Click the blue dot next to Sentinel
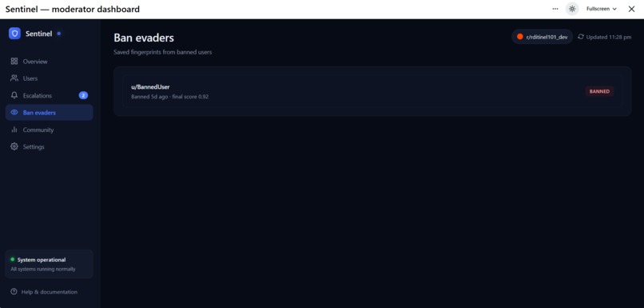Viewport: 644px width, 308px height. (x=59, y=34)
